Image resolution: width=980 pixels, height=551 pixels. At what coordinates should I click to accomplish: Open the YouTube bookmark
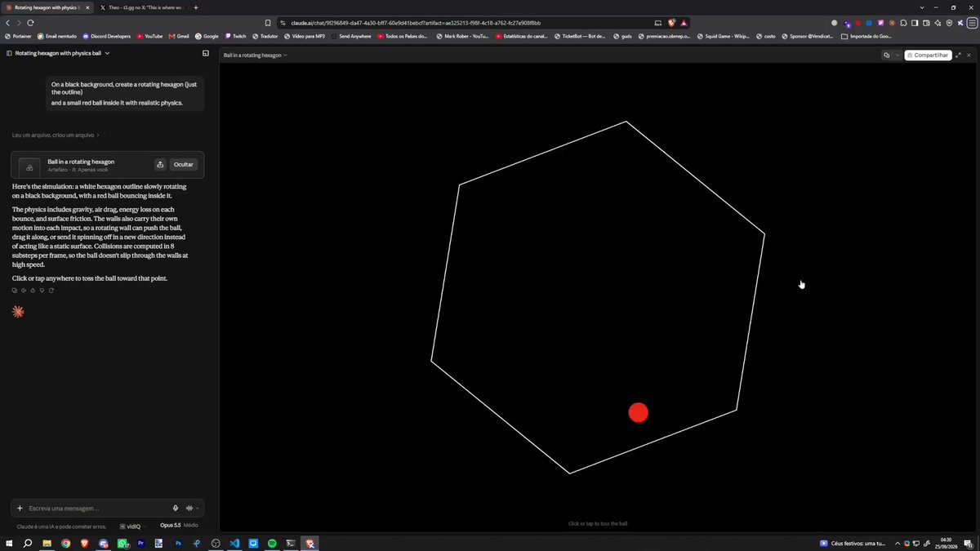tap(149, 36)
